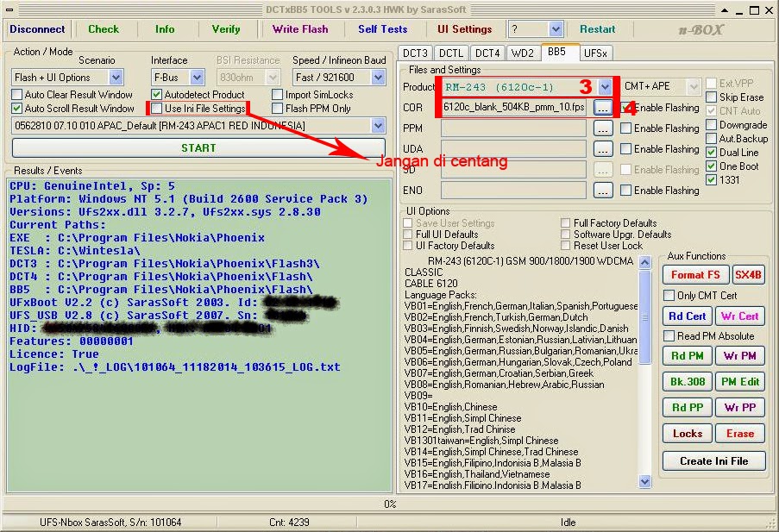
Task: Expand the product code APAC_Default dropdown
Action: coord(378,126)
